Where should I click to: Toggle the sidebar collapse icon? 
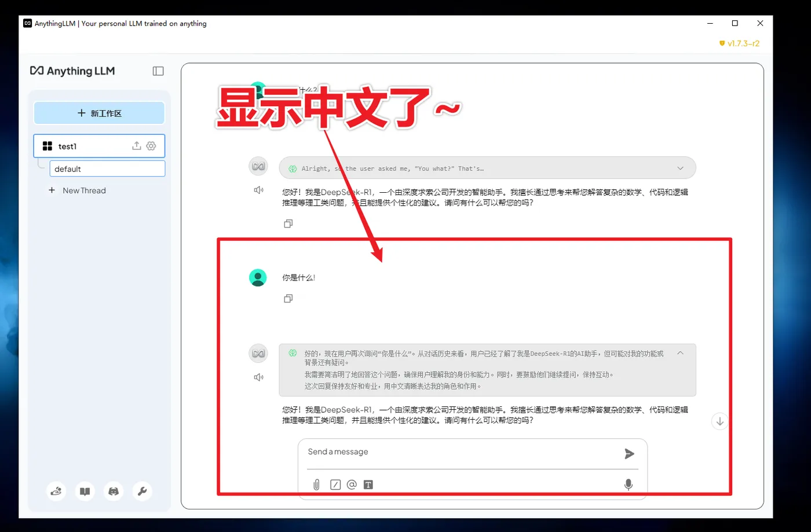(x=158, y=71)
